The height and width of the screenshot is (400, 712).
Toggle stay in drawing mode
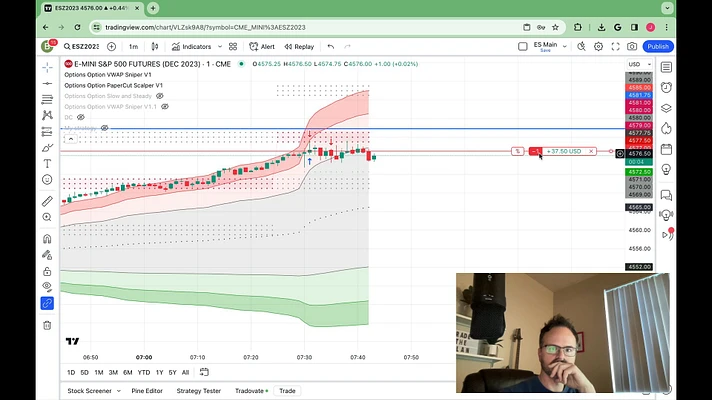point(47,255)
